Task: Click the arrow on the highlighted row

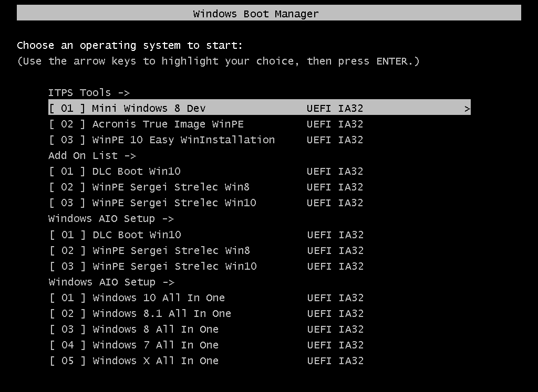Action: click(x=467, y=109)
